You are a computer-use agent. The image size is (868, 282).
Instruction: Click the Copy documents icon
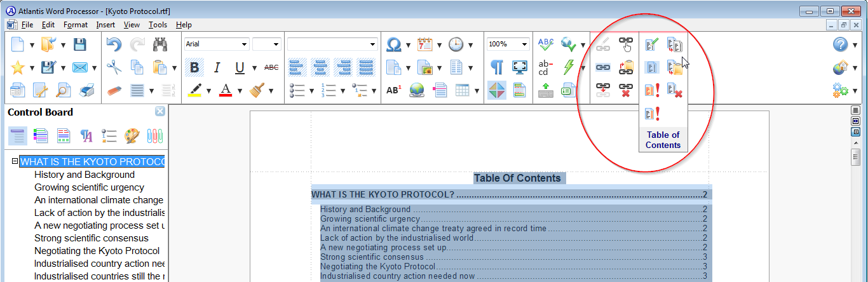click(137, 67)
